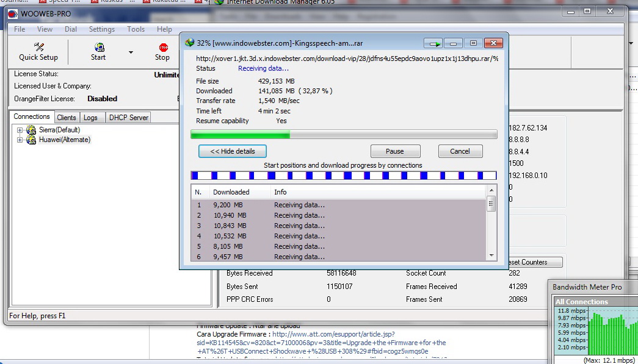The width and height of the screenshot is (638, 364).
Task: Expand the Sierra(Default) tree node
Action: point(20,130)
